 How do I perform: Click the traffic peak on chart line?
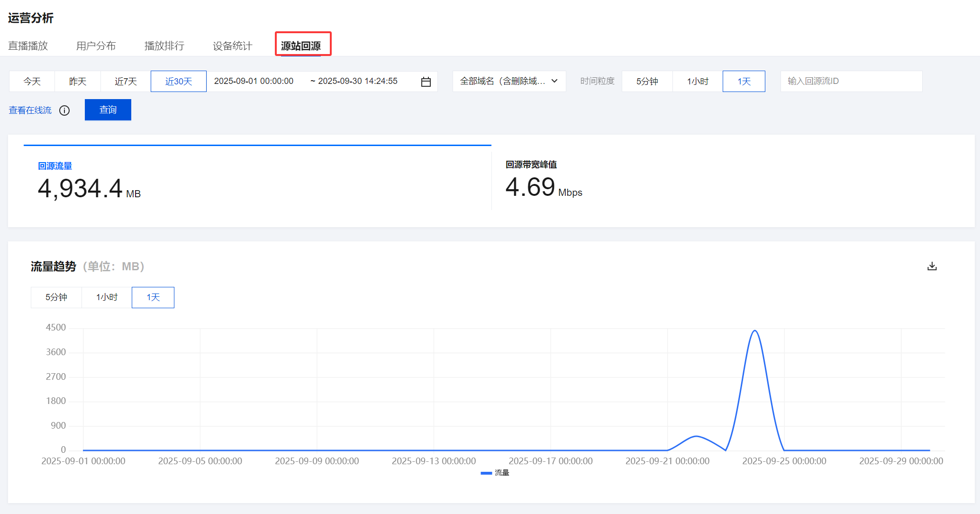tap(754, 331)
